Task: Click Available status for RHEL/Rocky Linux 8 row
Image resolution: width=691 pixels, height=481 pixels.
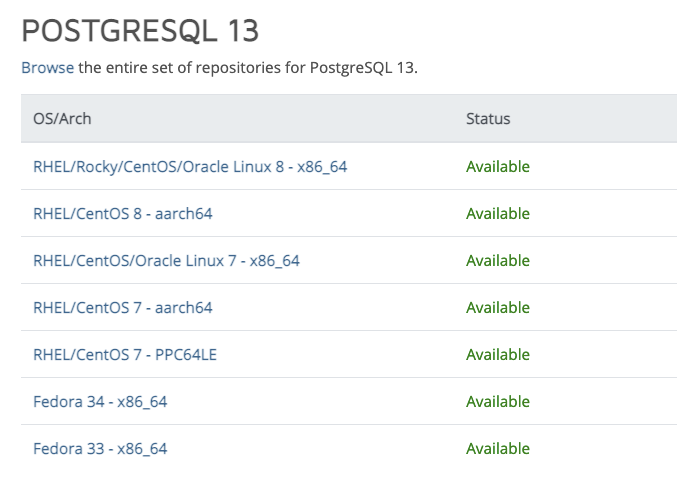Action: coord(498,167)
